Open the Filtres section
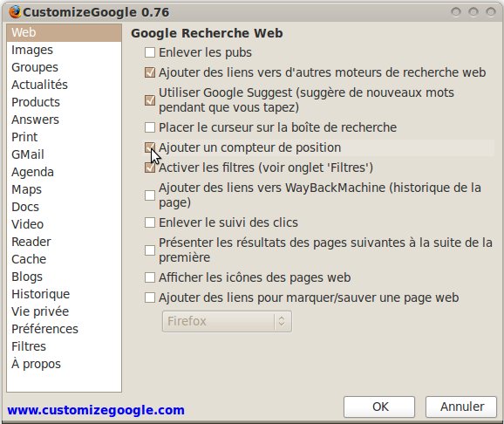The image size is (504, 424). point(64,346)
